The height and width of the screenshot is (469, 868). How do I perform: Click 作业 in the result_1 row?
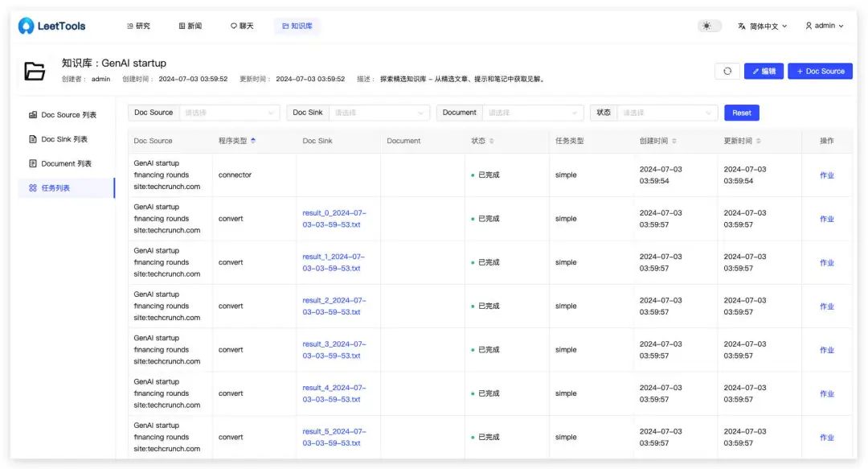coord(826,263)
